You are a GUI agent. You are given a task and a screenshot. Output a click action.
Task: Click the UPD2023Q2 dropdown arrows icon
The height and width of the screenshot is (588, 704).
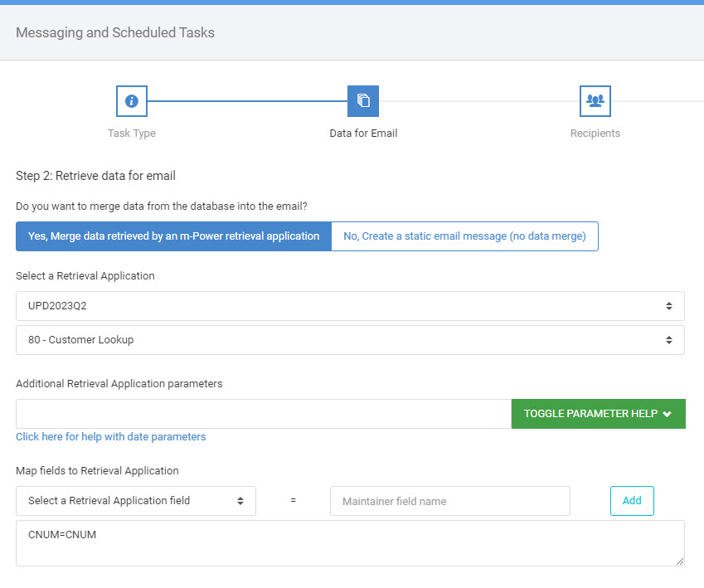point(669,306)
